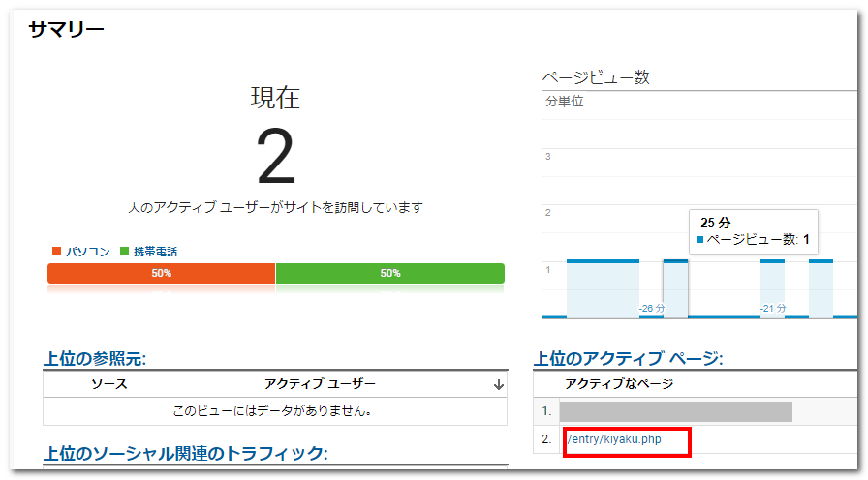Click the green 携帯電話 legend square

(124, 253)
